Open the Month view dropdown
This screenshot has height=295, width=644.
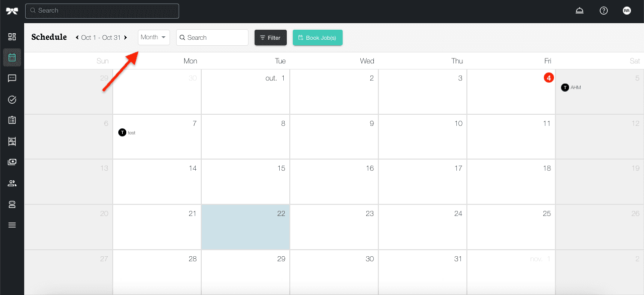pos(153,37)
